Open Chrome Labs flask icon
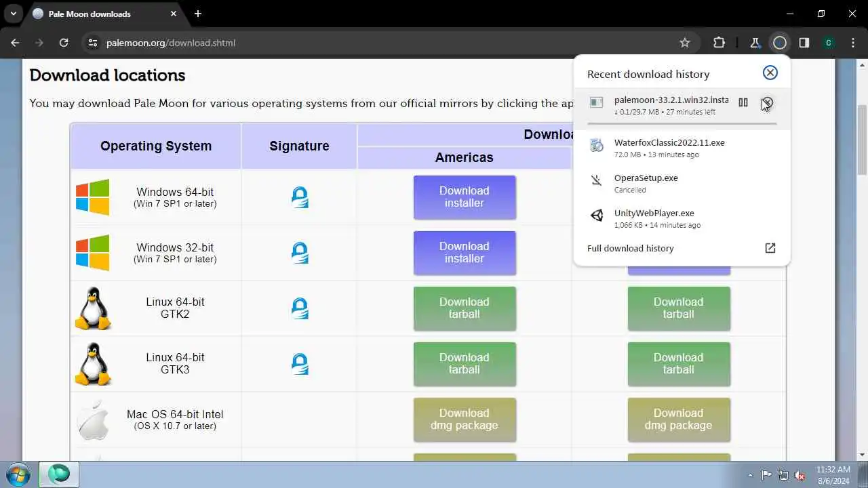The width and height of the screenshot is (868, 488). [x=755, y=43]
